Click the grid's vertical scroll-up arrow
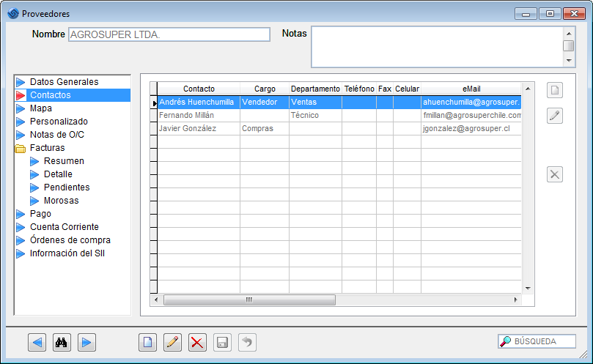Screen dimensions: 593x364 pos(528,89)
